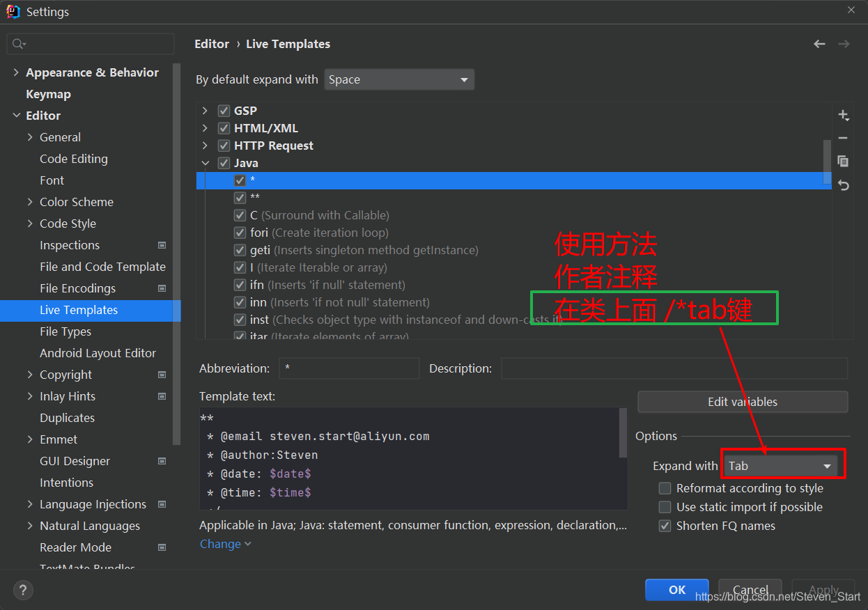The width and height of the screenshot is (868, 610).
Task: Toggle the GSP group checkbox
Action: click(224, 111)
